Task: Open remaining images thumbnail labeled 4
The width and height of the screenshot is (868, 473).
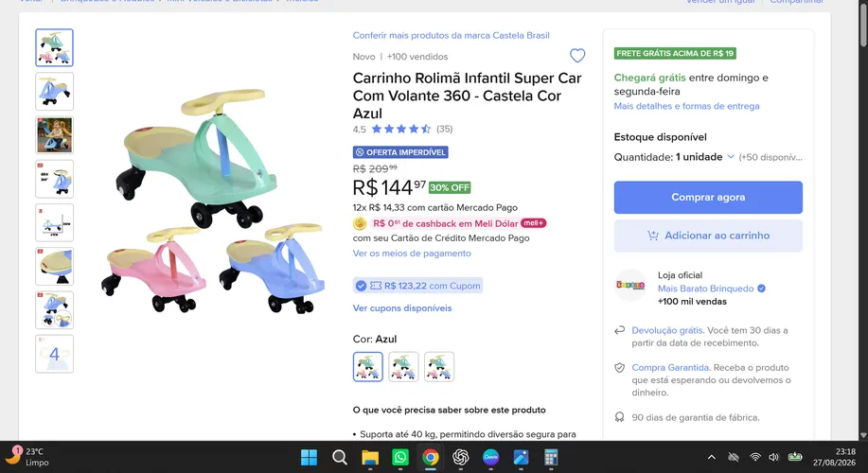Action: click(54, 354)
